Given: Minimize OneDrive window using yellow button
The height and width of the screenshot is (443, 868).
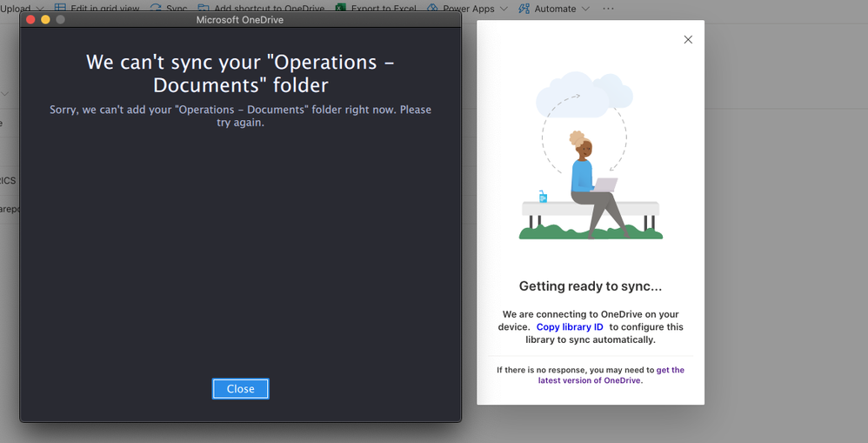Looking at the screenshot, I should [x=45, y=20].
